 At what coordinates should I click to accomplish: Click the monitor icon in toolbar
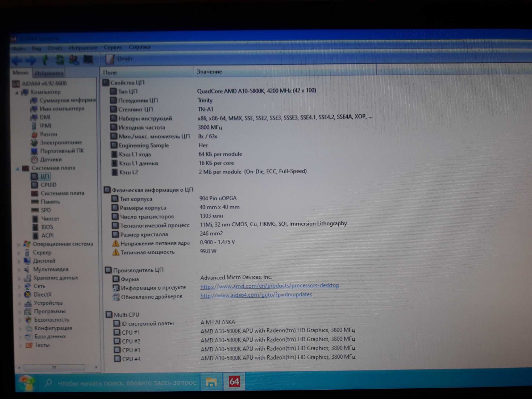click(88, 60)
